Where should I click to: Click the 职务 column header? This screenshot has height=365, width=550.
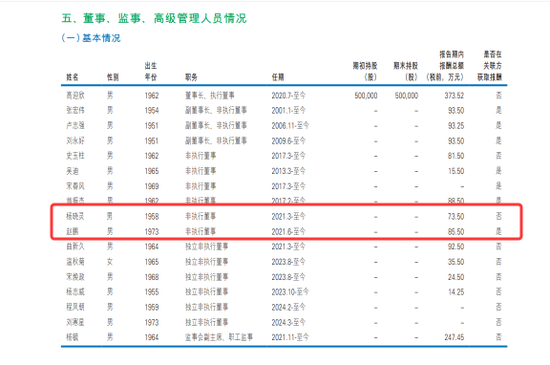[191, 77]
